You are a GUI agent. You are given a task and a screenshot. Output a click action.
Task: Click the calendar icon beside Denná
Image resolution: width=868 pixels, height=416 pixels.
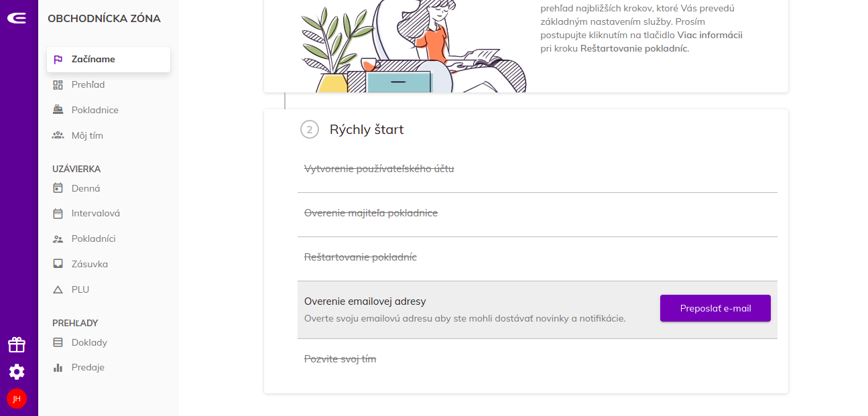(x=58, y=188)
